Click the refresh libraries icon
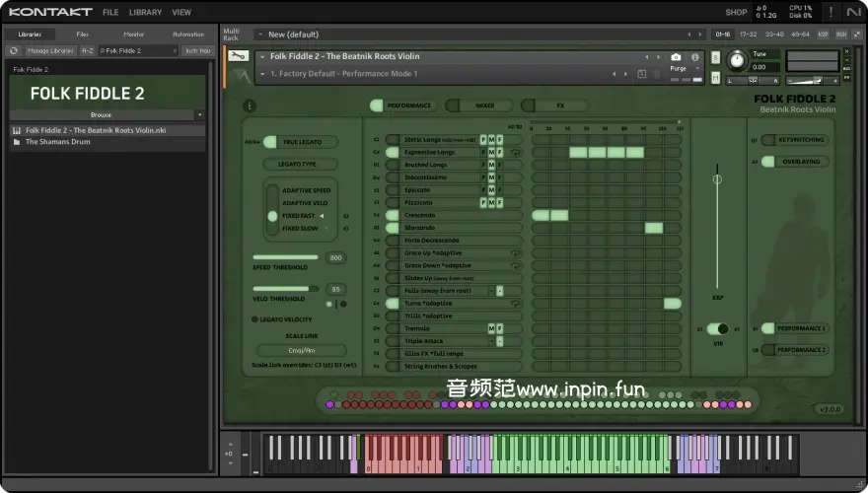This screenshot has width=868, height=493. point(14,50)
